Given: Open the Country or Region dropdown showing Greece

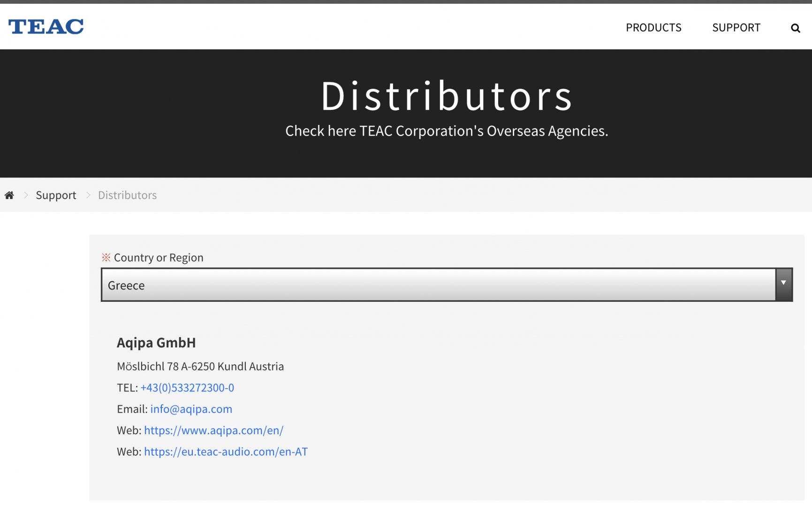Looking at the screenshot, I should [447, 285].
